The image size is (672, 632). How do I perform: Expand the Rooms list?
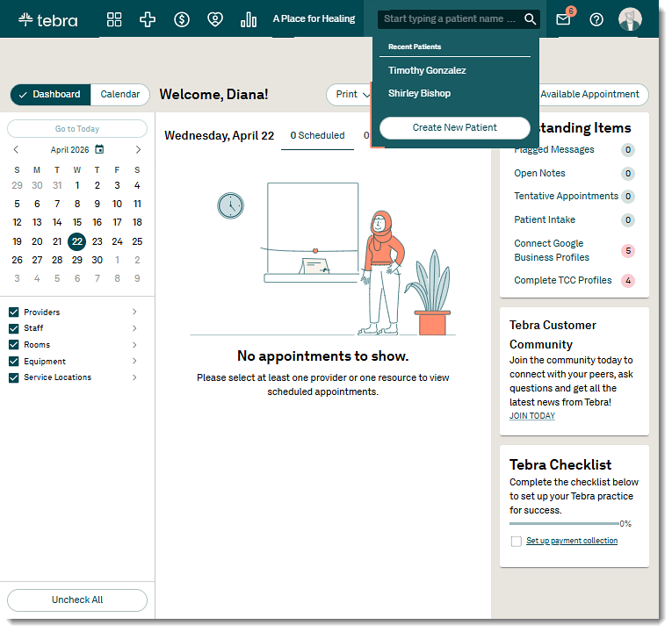pyautogui.click(x=134, y=345)
